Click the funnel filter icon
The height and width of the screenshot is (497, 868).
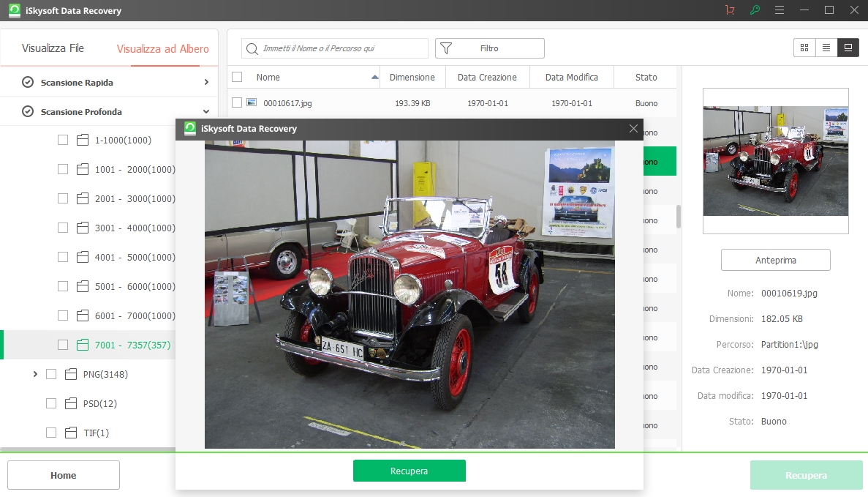(x=446, y=48)
